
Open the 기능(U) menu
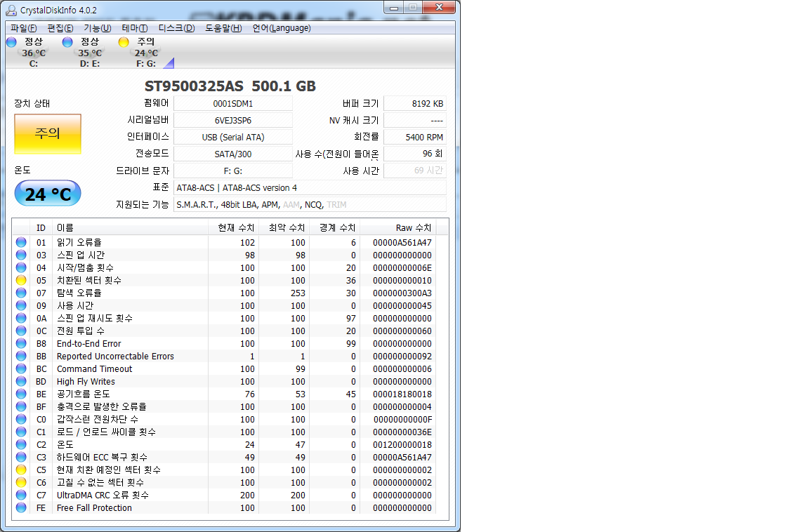[x=98, y=28]
